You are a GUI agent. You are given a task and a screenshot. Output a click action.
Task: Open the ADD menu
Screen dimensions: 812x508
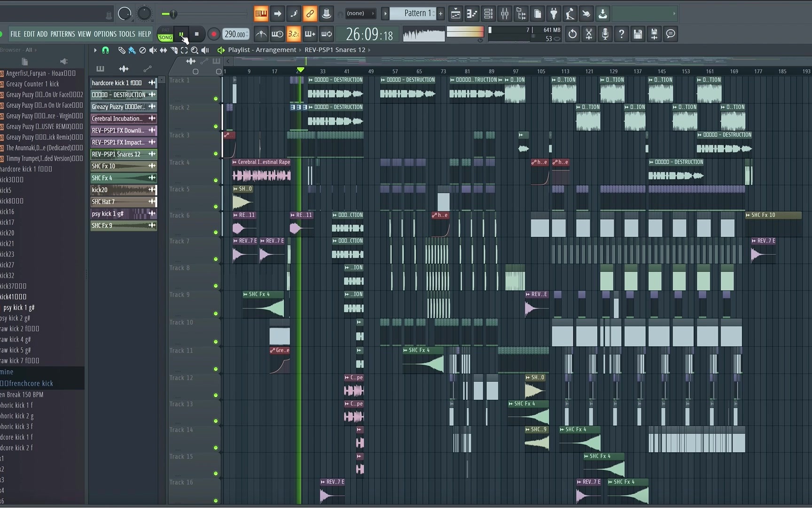coord(42,34)
